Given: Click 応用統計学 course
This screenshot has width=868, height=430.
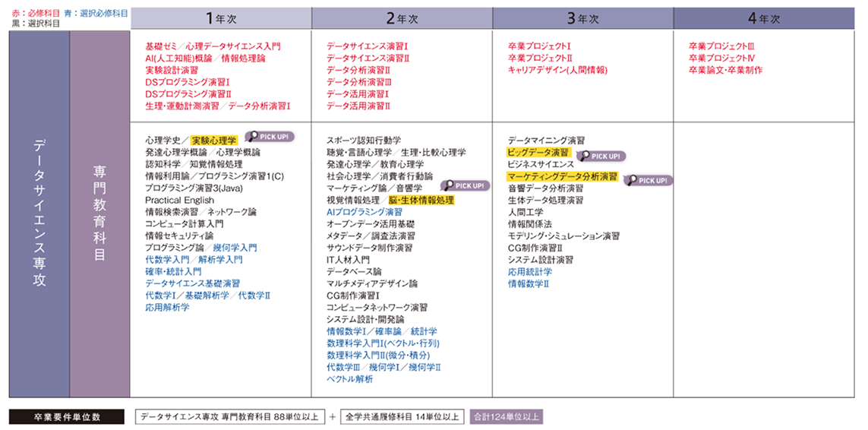Looking at the screenshot, I should (530, 271).
